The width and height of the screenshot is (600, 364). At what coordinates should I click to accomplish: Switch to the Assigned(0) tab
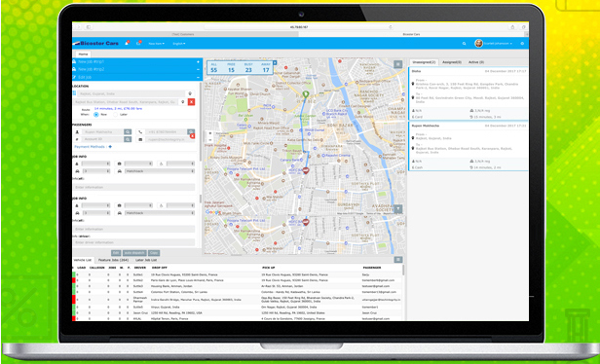point(452,62)
